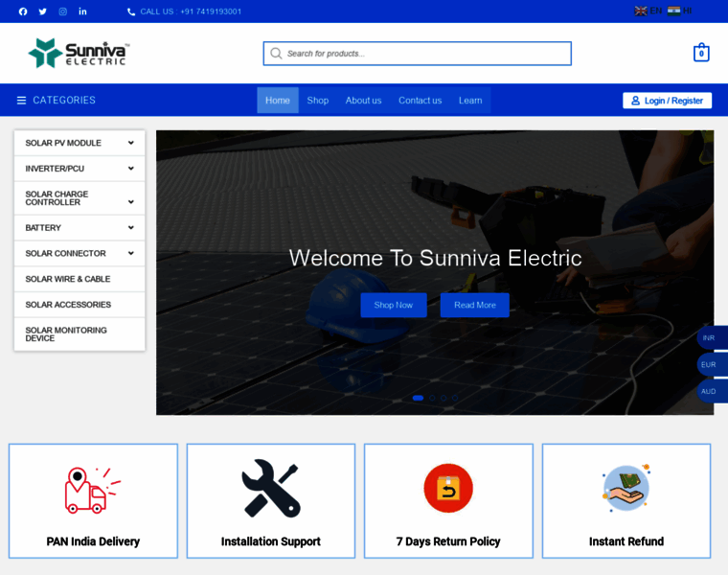Click the CATEGORIES label
728x575 pixels.
pos(64,101)
